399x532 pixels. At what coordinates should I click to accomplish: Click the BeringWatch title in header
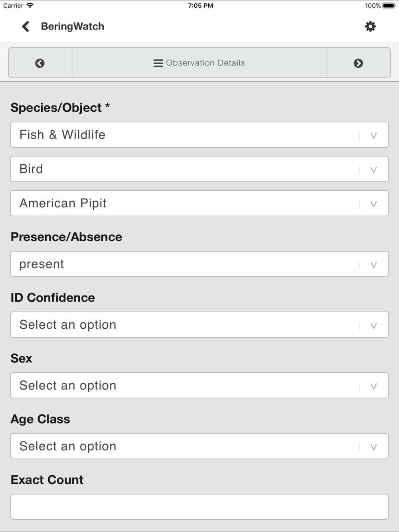coord(73,26)
